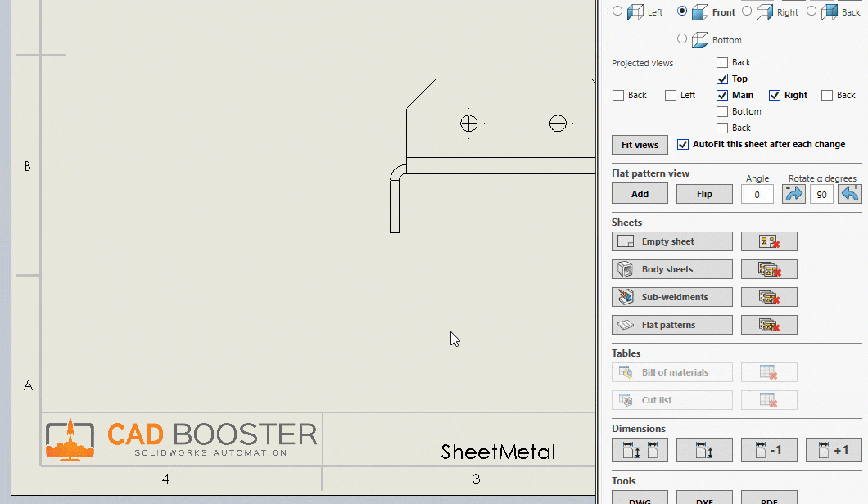Decrease dimension by one (-1) button
868x504 pixels.
pos(769,450)
